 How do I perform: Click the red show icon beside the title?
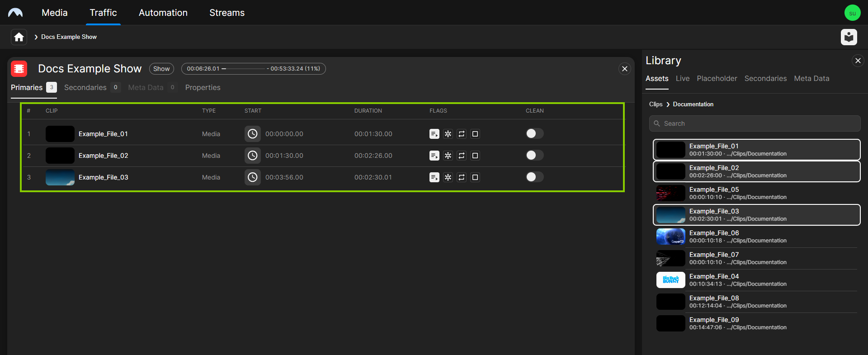[19, 69]
